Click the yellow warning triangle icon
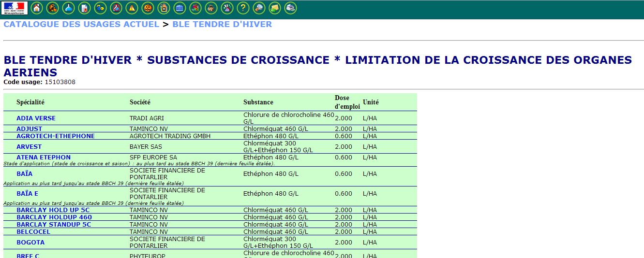Screen dimensions: 644x258 point(132,8)
